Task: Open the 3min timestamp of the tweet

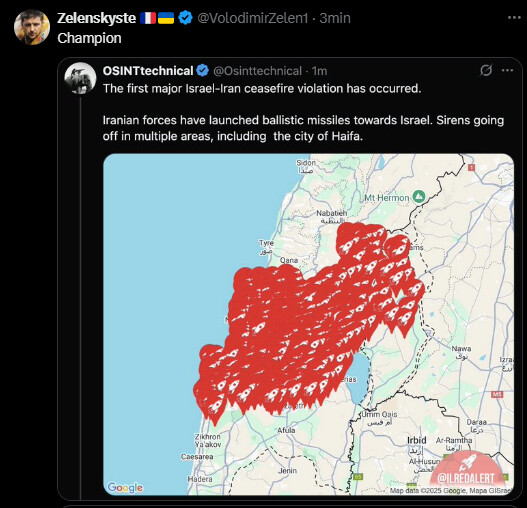Action: [x=335, y=18]
